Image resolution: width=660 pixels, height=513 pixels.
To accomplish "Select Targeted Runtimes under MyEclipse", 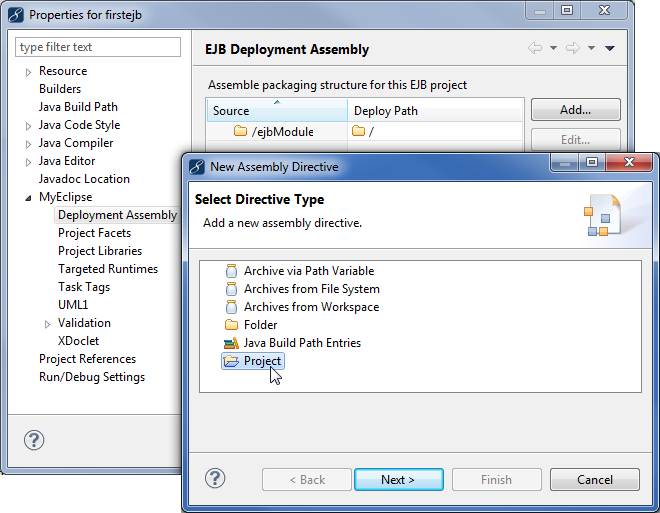I will point(108,269).
